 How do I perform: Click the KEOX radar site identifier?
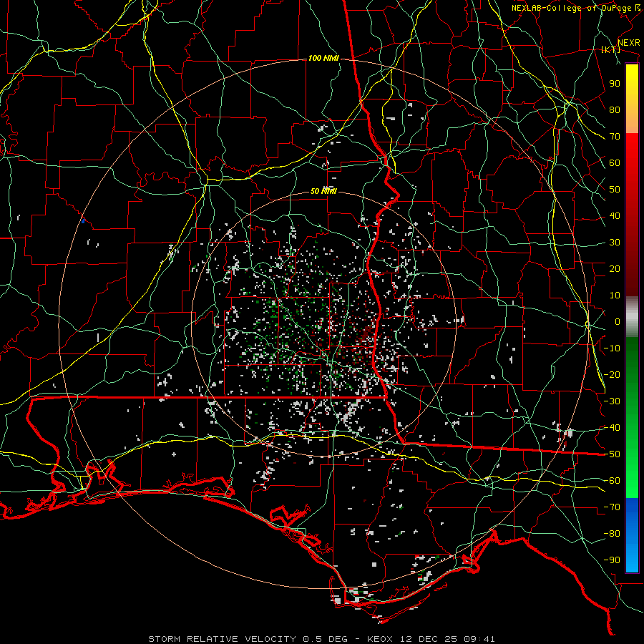[381, 639]
